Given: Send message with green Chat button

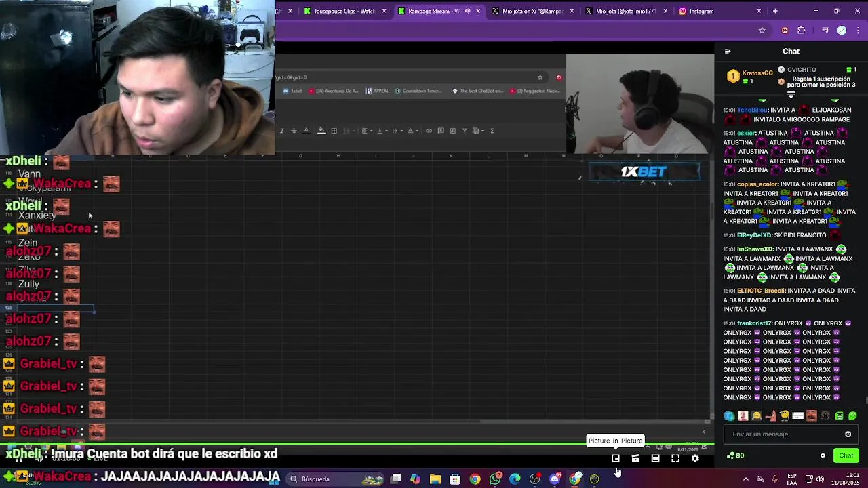Looking at the screenshot, I should coord(846,455).
